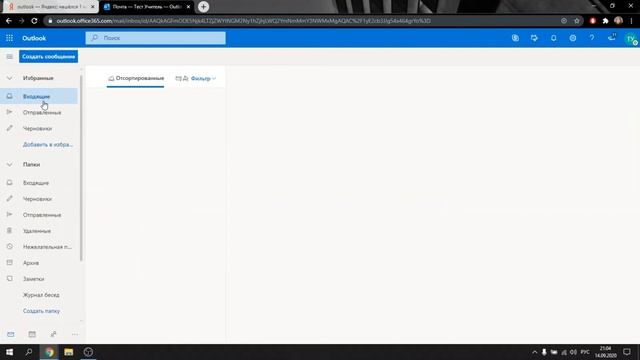Show hidden tray icons chevron
The image size is (640, 360).
534,352
